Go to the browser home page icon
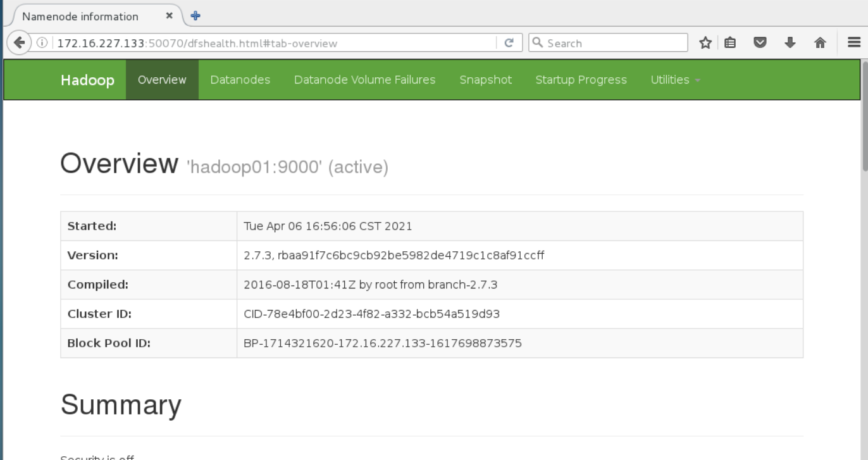Viewport: 868px width, 460px height. point(820,43)
